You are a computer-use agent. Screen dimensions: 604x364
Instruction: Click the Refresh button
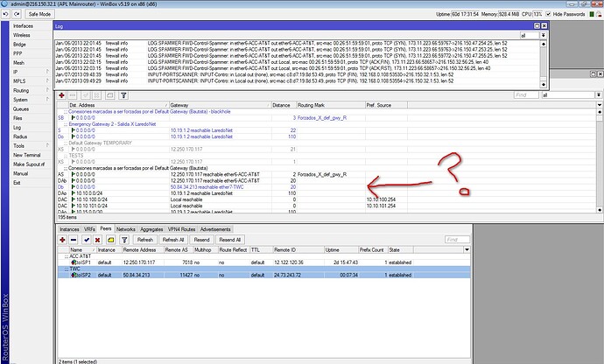(145, 240)
